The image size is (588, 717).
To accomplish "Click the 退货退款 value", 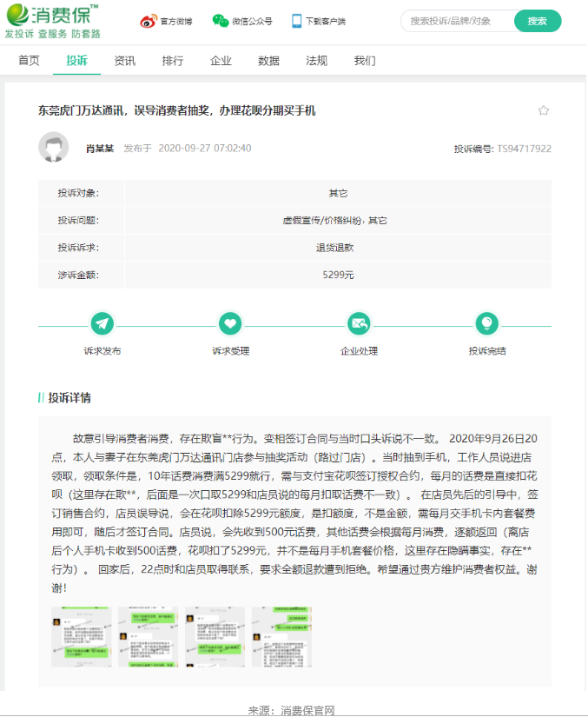I will [x=335, y=248].
